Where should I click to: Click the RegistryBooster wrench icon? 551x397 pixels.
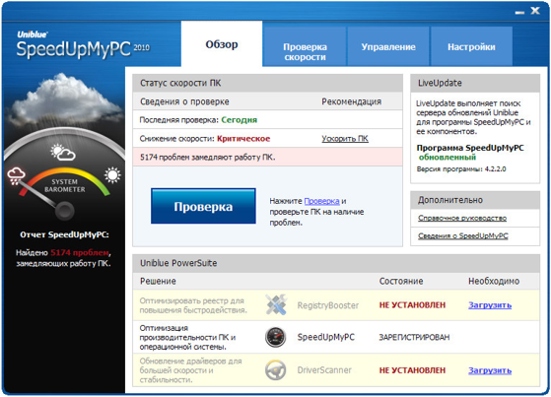point(276,305)
